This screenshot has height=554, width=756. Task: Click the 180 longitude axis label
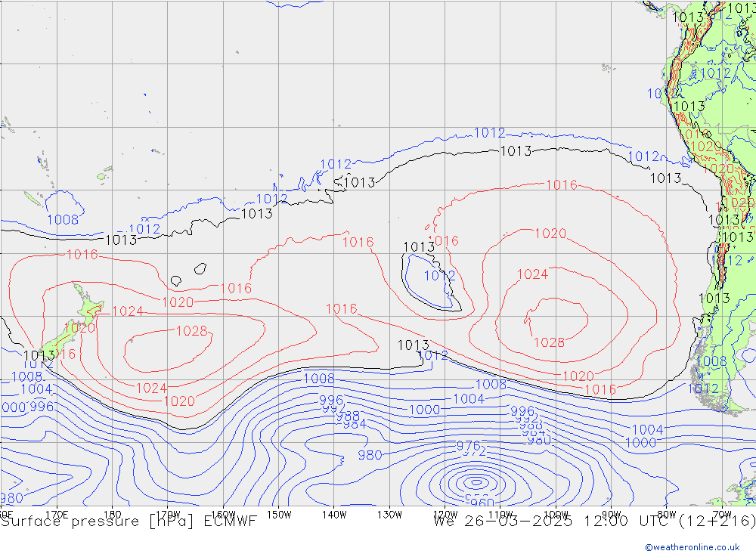[x=113, y=515]
